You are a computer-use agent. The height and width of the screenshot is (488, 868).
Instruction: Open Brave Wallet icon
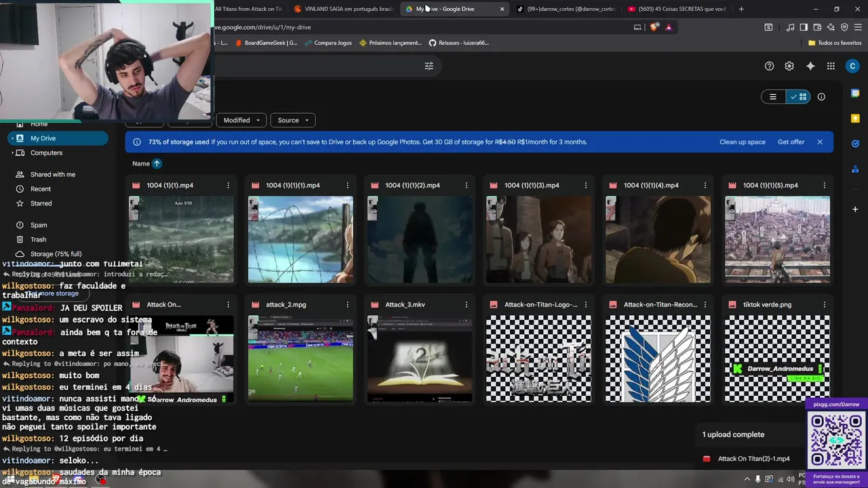(817, 27)
